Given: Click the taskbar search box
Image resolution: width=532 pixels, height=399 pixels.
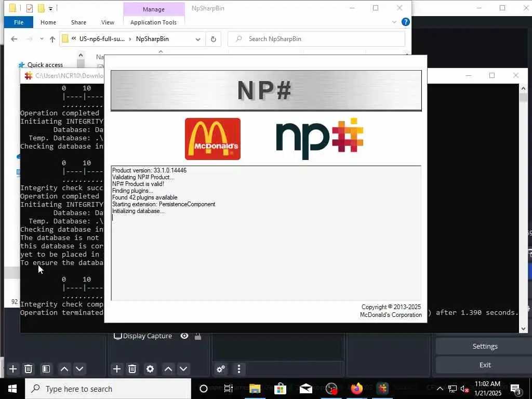Looking at the screenshot, I should pos(108,389).
